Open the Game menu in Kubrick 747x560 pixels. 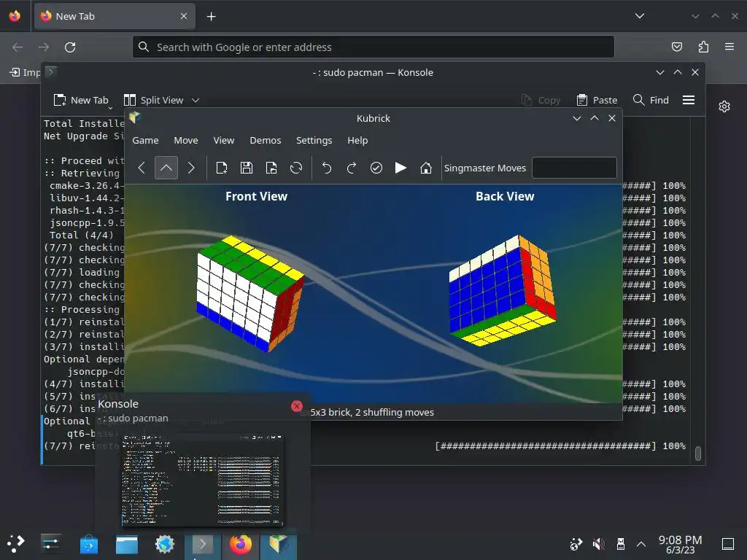coord(145,141)
